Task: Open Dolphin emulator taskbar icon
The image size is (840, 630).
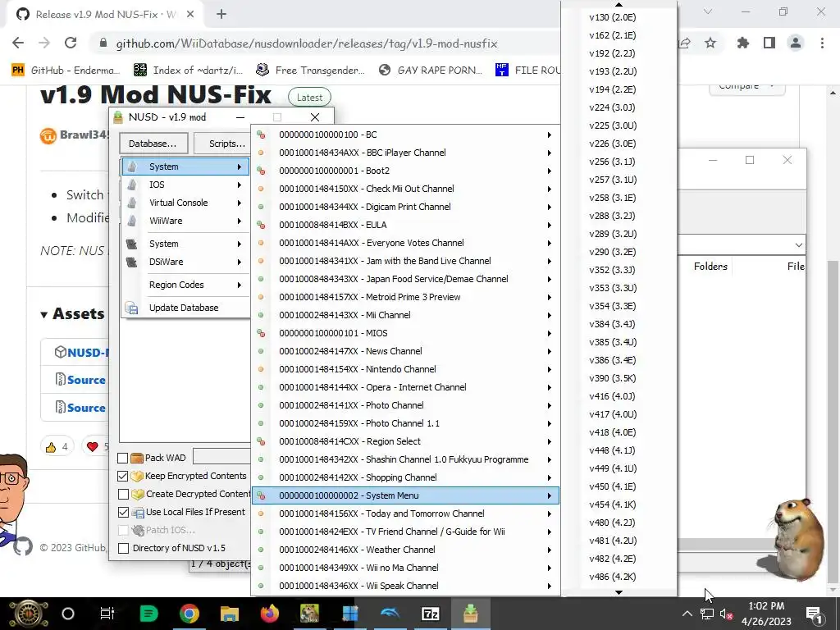Action: click(390, 614)
